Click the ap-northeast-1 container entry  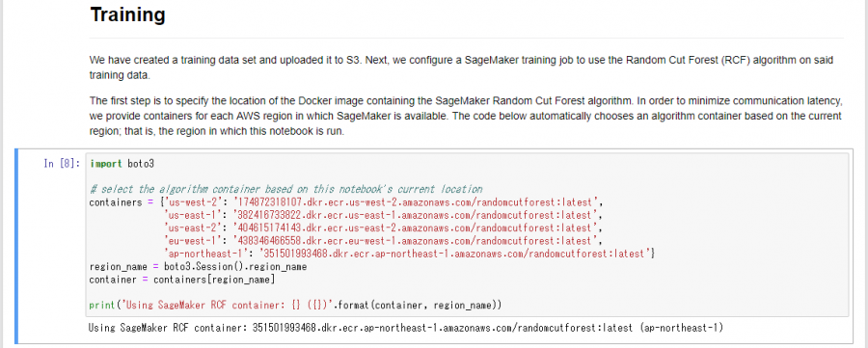pos(410,254)
